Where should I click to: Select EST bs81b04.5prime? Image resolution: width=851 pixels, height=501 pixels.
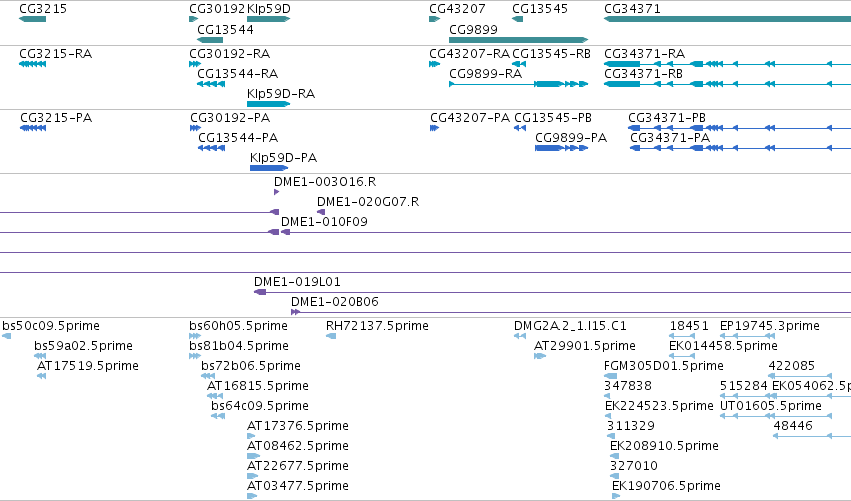239,346
